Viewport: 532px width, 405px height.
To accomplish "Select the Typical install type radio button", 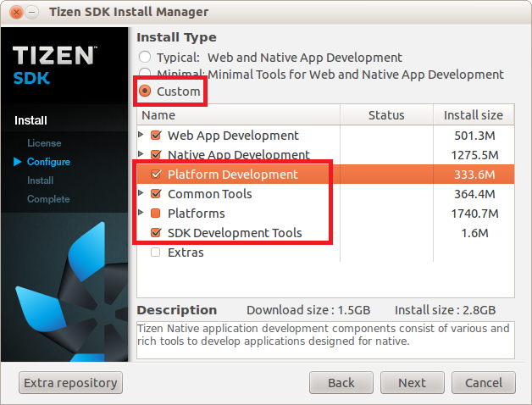I will [x=145, y=57].
